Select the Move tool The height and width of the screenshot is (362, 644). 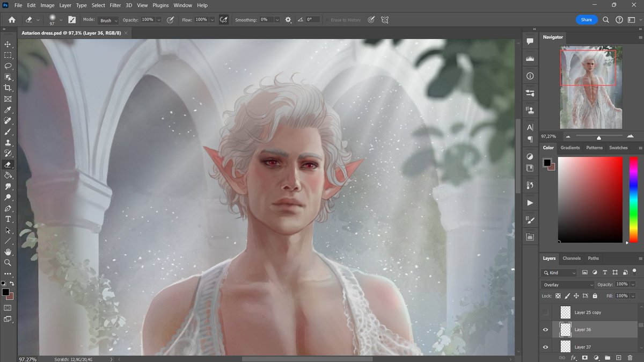pos(8,45)
